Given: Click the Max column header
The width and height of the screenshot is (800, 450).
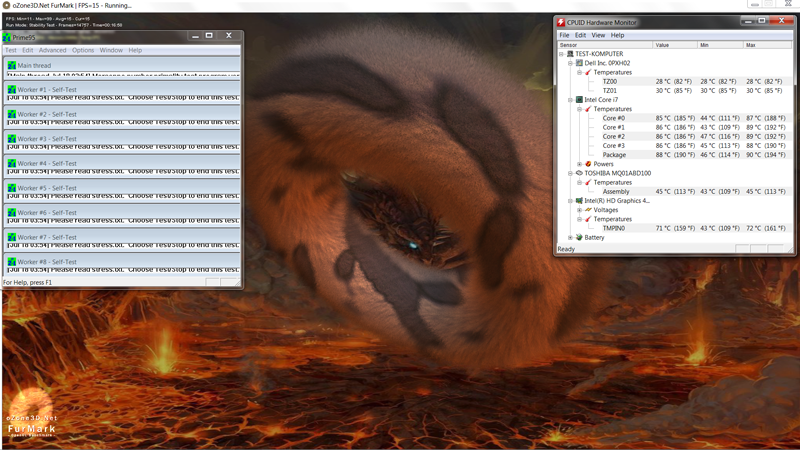Looking at the screenshot, I should click(x=767, y=45).
